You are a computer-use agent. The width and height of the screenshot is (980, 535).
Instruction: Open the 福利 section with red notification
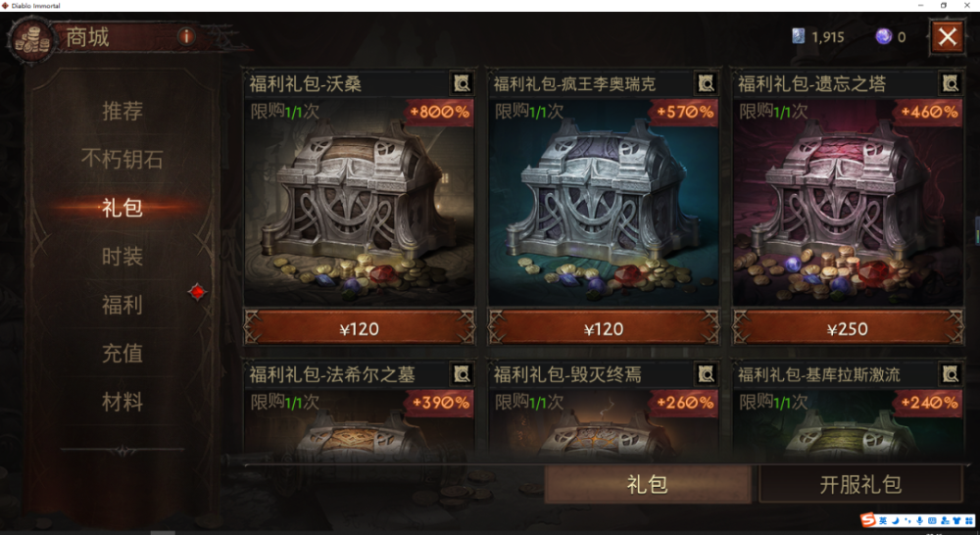[x=122, y=305]
